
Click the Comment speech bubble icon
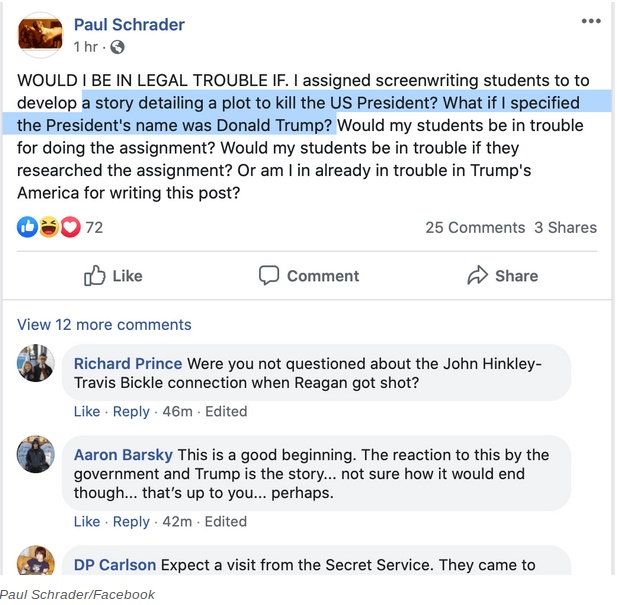tap(269, 275)
